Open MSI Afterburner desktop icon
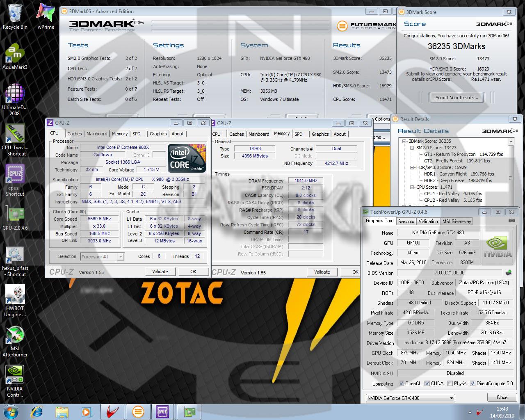The height and width of the screenshot is (420, 525). click(15, 342)
